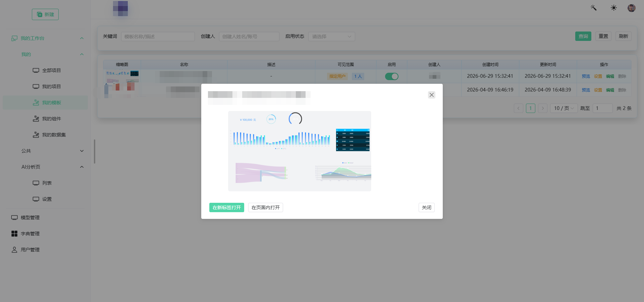The width and height of the screenshot is (644, 302).
Task: Open the 10 / 页 page size dropdown
Action: (x=564, y=108)
